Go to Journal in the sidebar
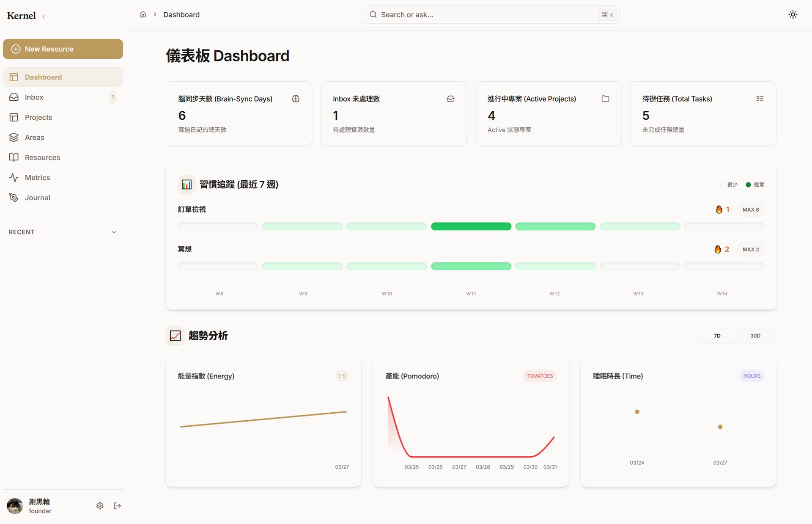The width and height of the screenshot is (812, 524). (x=37, y=198)
